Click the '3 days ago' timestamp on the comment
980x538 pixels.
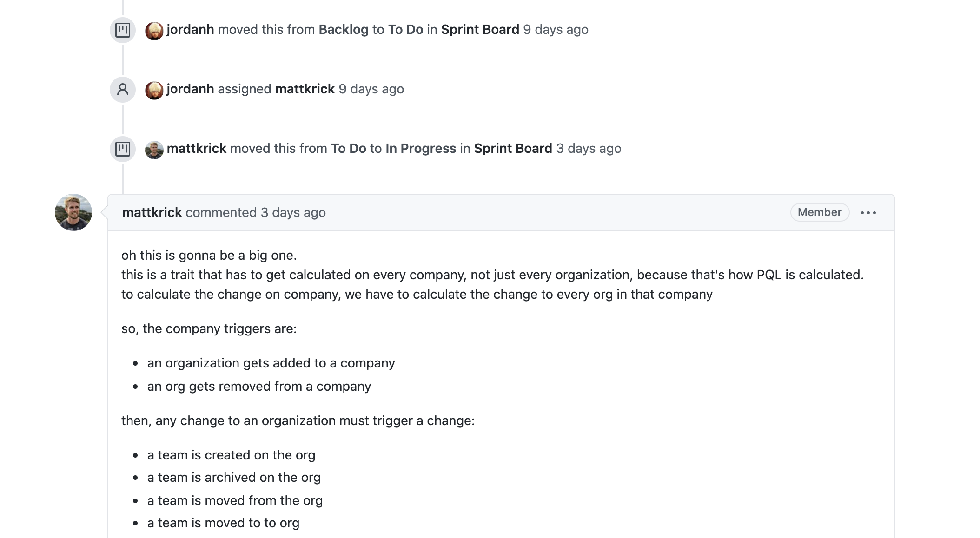(292, 212)
